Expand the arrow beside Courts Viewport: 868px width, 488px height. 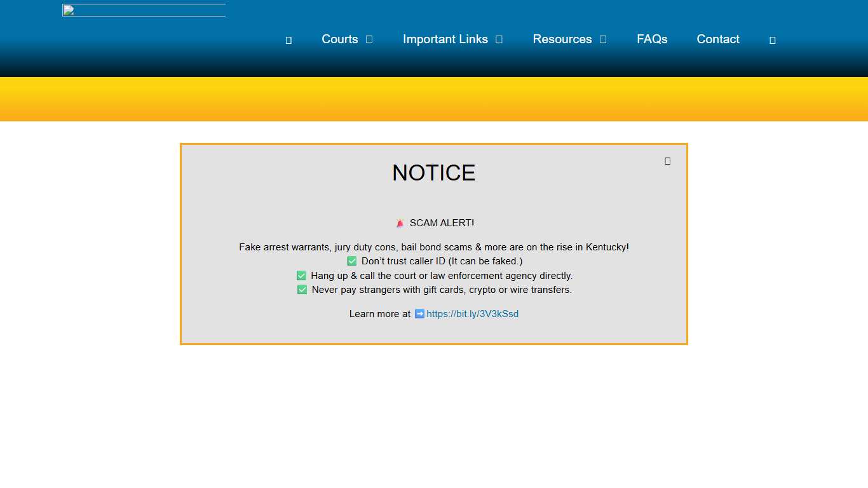point(369,39)
